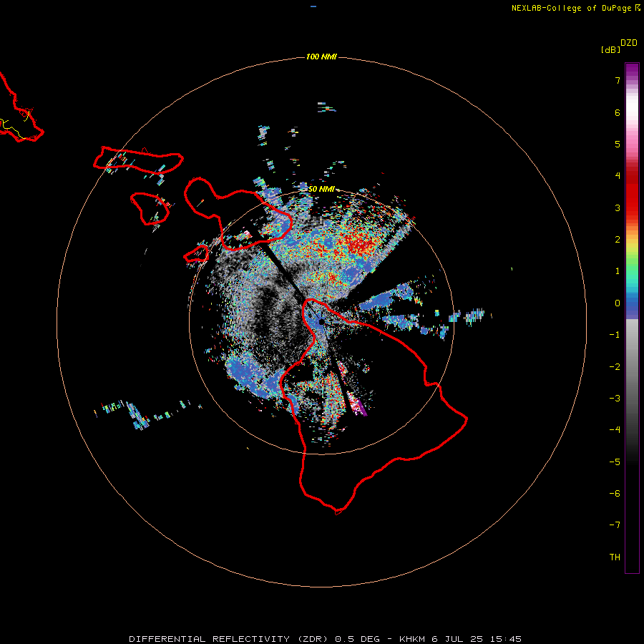Click the 100 NMI range ring label

point(321,57)
